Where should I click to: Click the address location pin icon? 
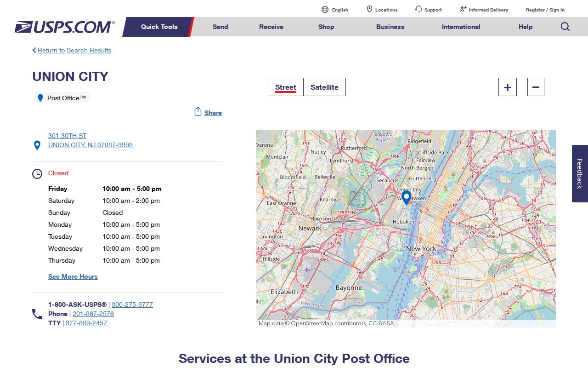(37, 145)
